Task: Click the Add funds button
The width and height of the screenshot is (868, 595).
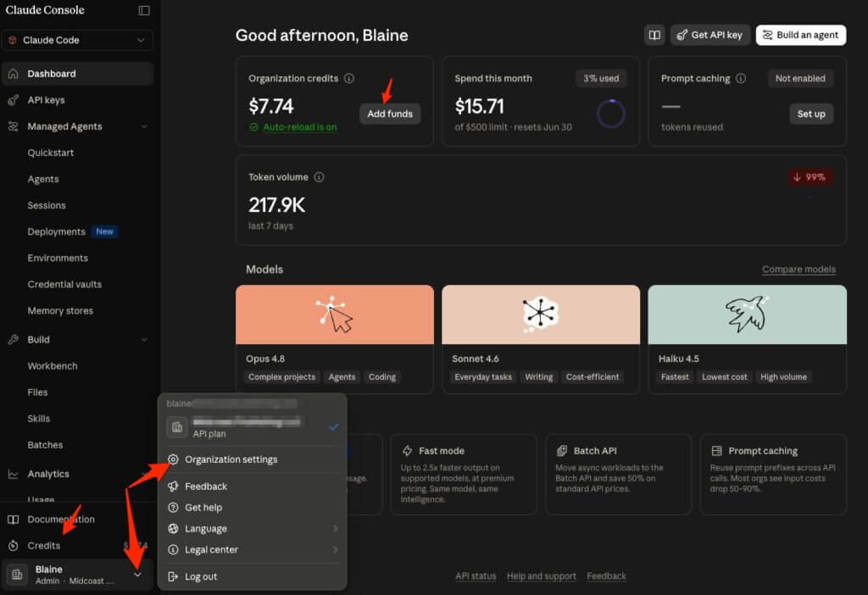Action: pyautogui.click(x=390, y=114)
